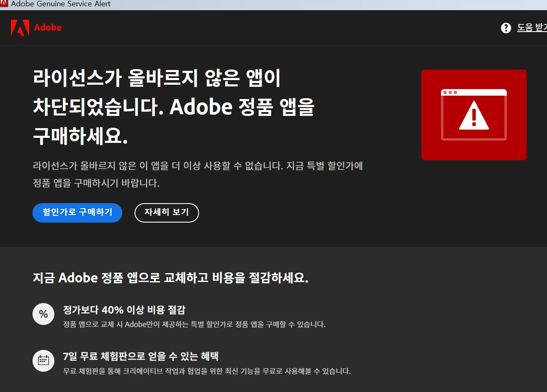This screenshot has height=392, width=547.
Task: Click the Adobe Genuine Service Alert title text
Action: click(x=61, y=4)
